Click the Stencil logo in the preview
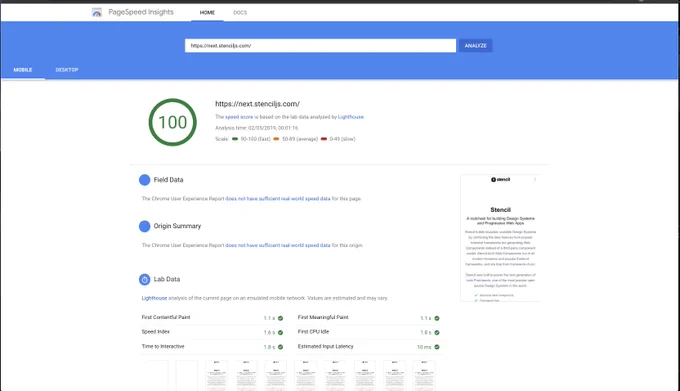Screen dimensions: 680x391 pyautogui.click(x=500, y=179)
